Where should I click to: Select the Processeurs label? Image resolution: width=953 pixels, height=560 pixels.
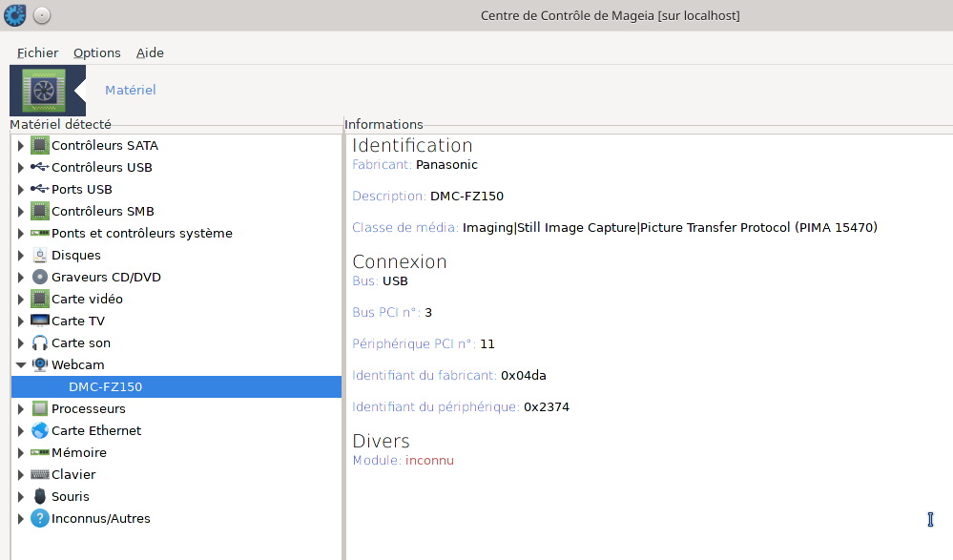pos(89,408)
